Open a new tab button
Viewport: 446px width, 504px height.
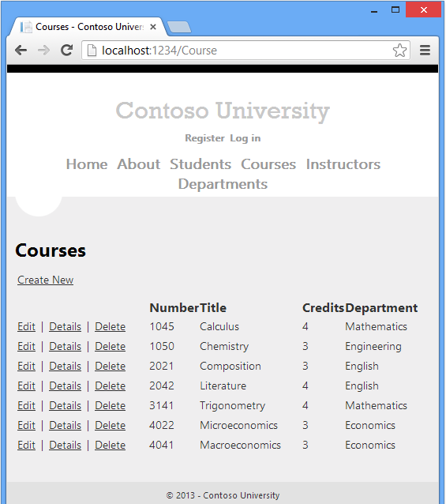[x=179, y=27]
